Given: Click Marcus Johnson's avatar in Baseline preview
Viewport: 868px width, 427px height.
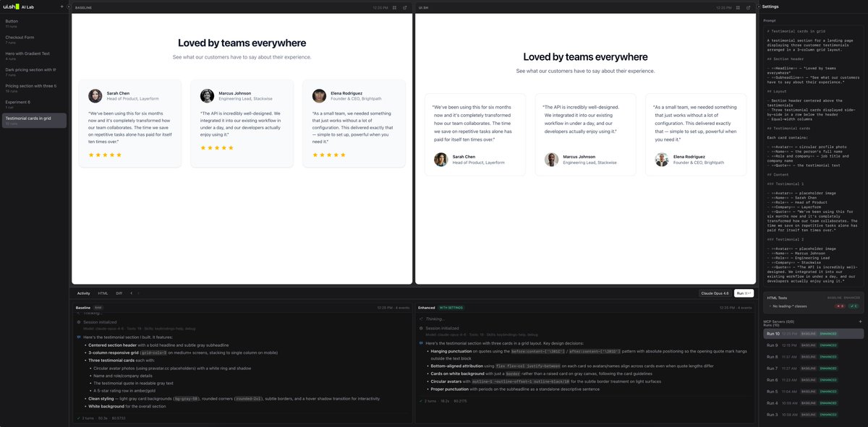Looking at the screenshot, I should point(207,96).
